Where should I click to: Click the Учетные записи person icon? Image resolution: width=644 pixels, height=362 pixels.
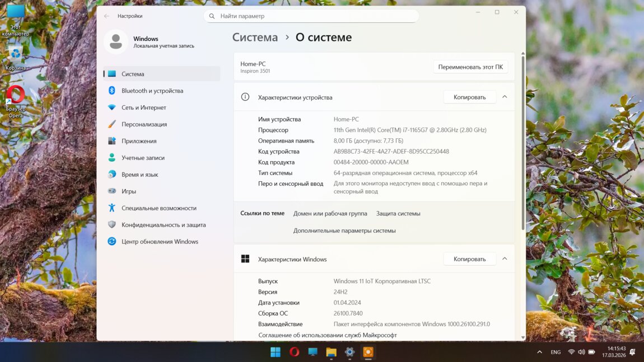(111, 158)
